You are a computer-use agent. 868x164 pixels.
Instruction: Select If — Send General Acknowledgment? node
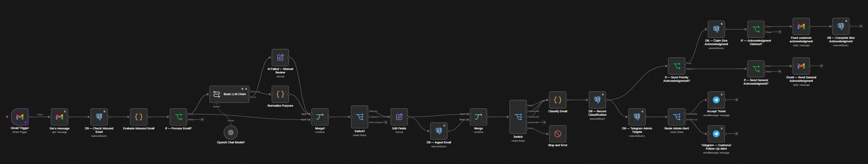tap(756, 69)
